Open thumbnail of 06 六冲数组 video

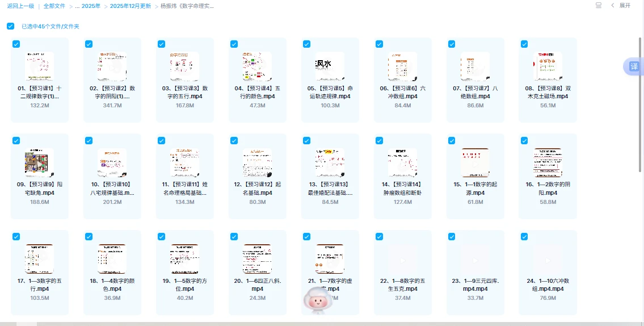coord(402,66)
